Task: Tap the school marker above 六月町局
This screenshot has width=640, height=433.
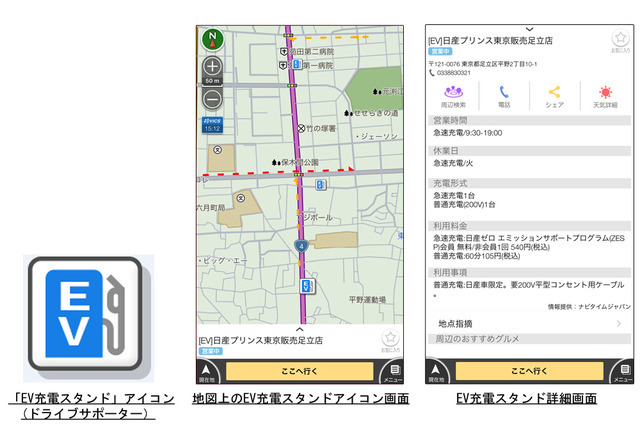Action: point(241,198)
